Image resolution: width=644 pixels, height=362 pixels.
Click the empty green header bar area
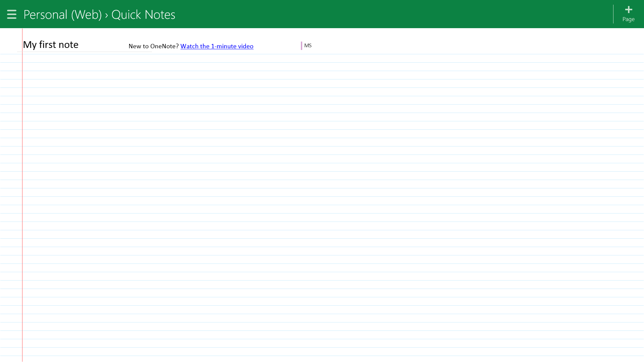point(369,14)
